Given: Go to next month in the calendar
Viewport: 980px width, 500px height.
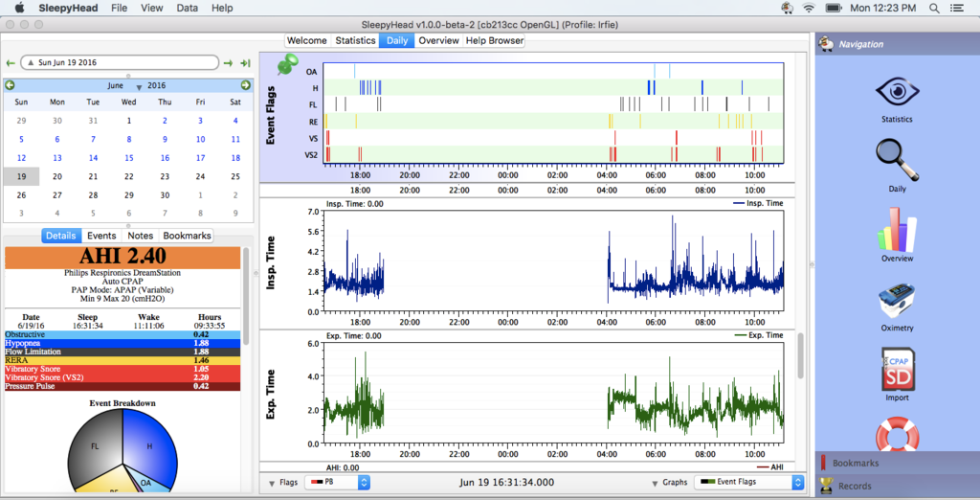Looking at the screenshot, I should pos(246,85).
